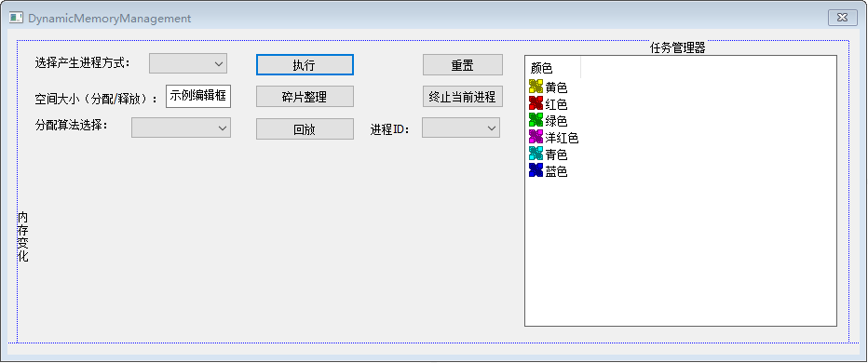Click the 任务管理器 group label

pyautogui.click(x=678, y=47)
